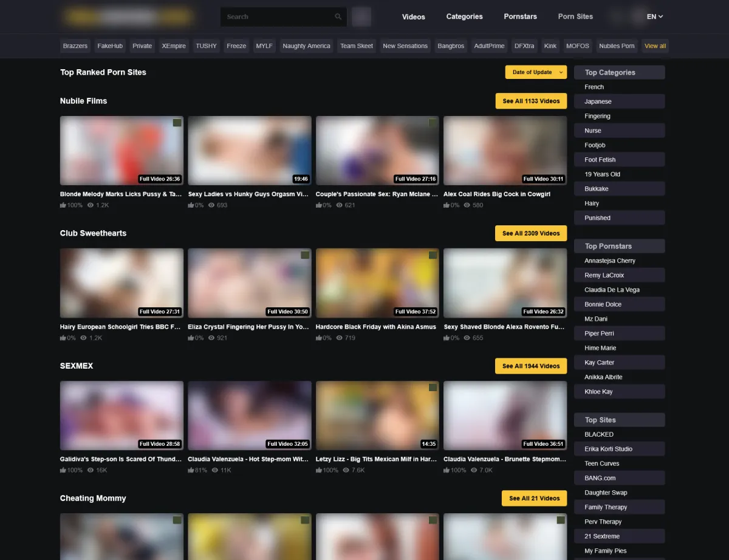
Task: Click into the Search input field
Action: tap(276, 17)
